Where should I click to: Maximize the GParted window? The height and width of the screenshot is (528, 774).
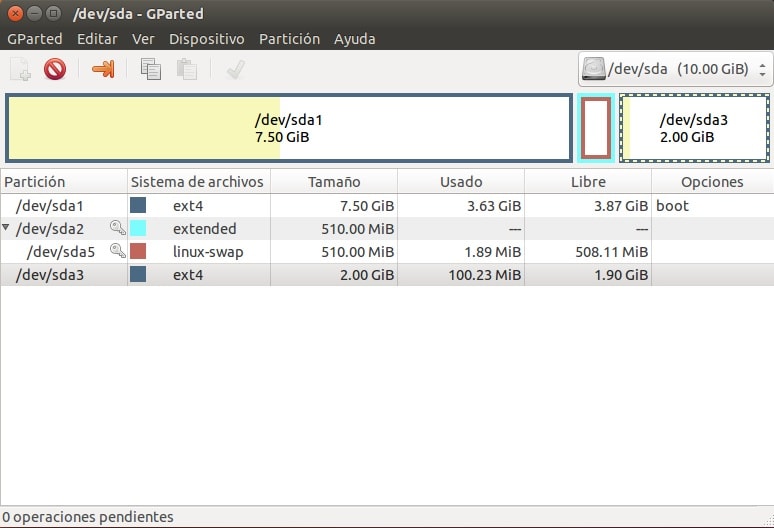coord(53,13)
